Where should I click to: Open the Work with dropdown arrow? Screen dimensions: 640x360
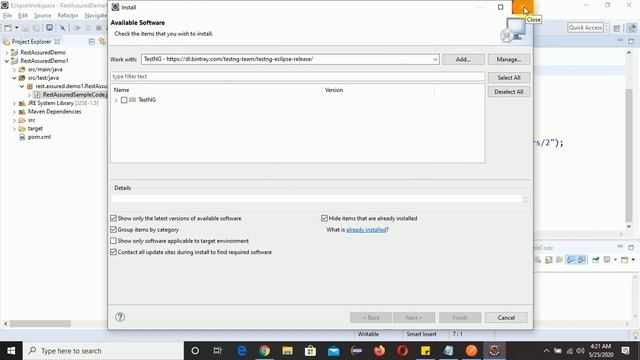click(x=435, y=59)
